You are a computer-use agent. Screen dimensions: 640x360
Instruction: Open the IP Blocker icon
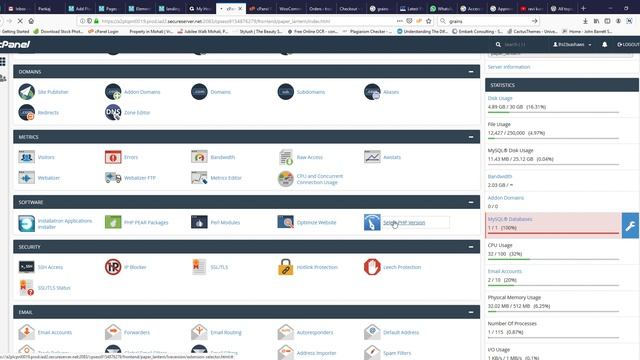(113, 267)
